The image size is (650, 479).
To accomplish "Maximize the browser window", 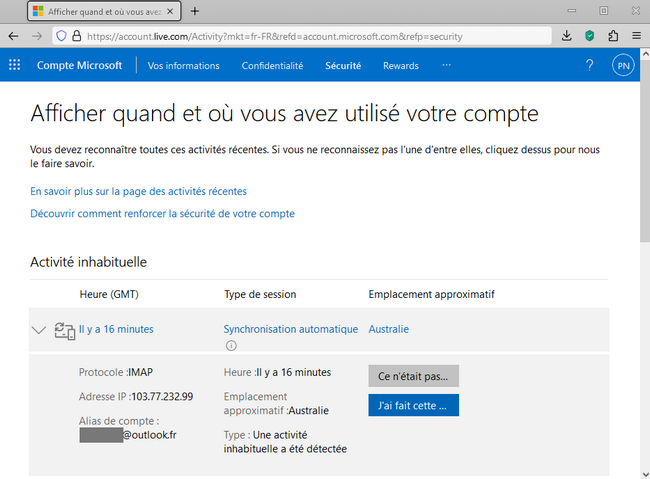I will pyautogui.click(x=604, y=11).
